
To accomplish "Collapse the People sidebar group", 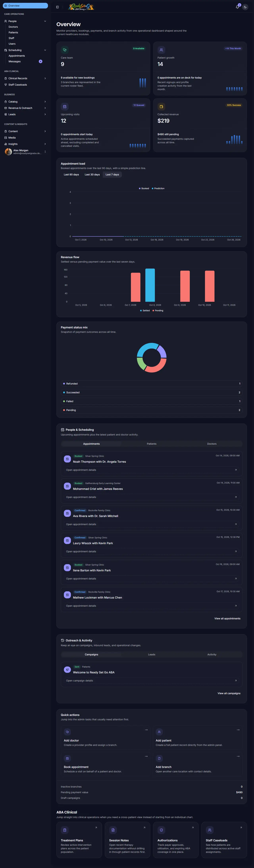I will point(45,21).
